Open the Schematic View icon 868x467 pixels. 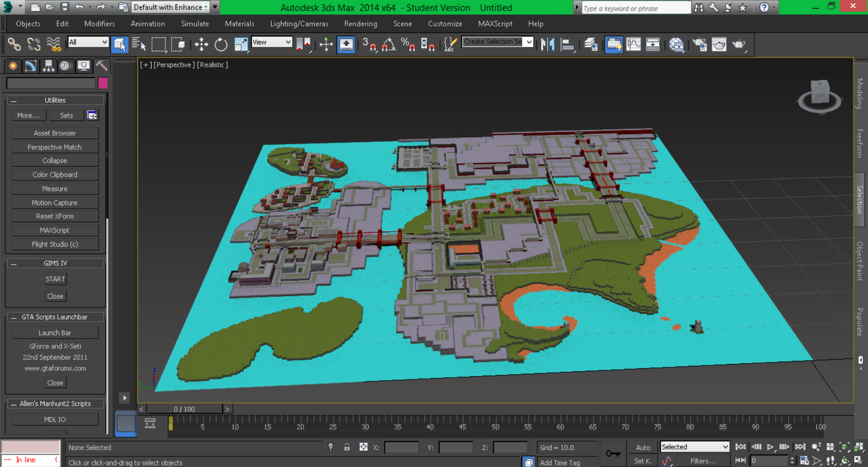click(x=653, y=44)
